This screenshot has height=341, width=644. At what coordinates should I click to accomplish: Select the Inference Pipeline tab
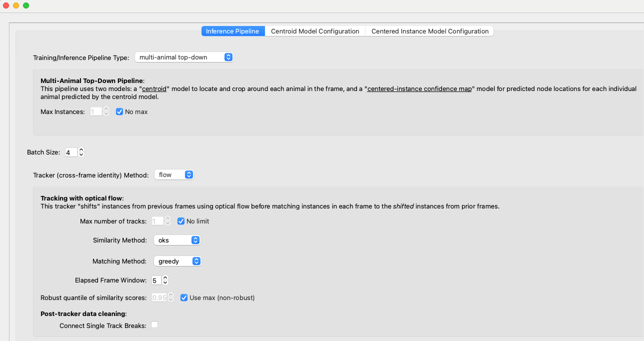[232, 31]
